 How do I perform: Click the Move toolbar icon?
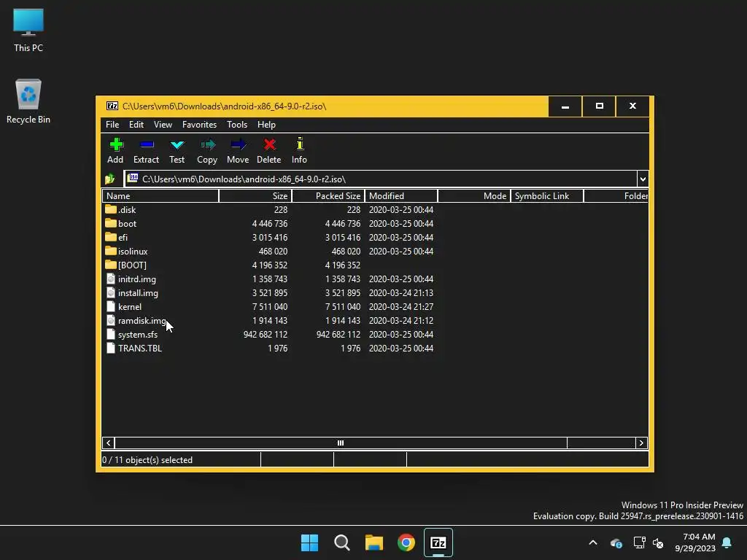coord(238,144)
